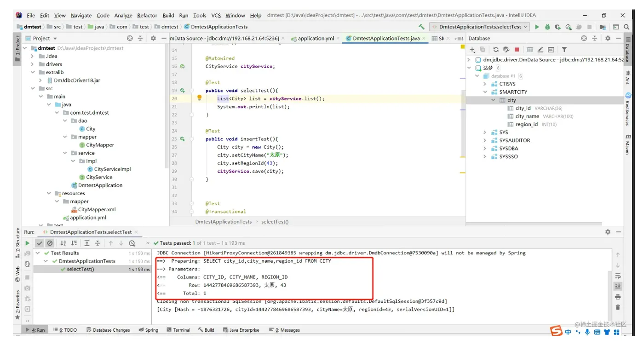The image size is (644, 351).
Task: Collapse the dao package node
Action: (x=65, y=121)
